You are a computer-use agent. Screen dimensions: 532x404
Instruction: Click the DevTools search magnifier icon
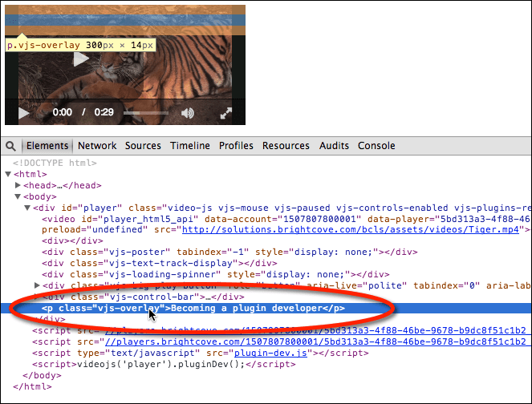11,146
